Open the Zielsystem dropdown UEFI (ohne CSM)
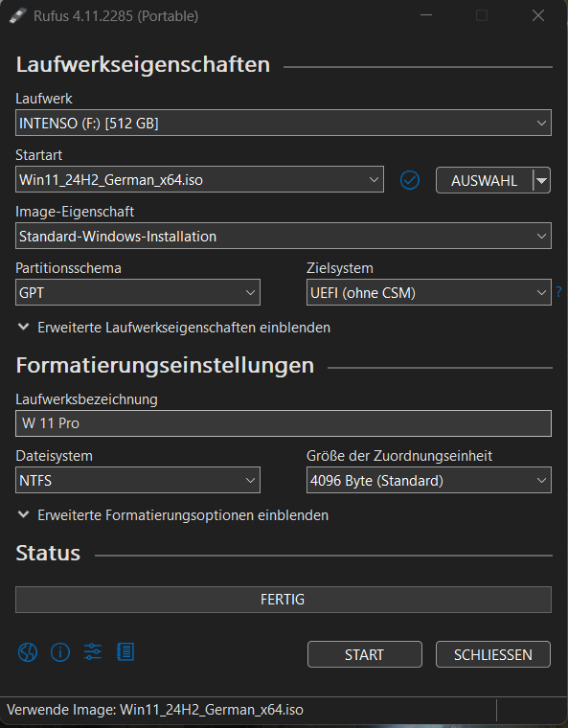The width and height of the screenshot is (568, 728). click(429, 292)
